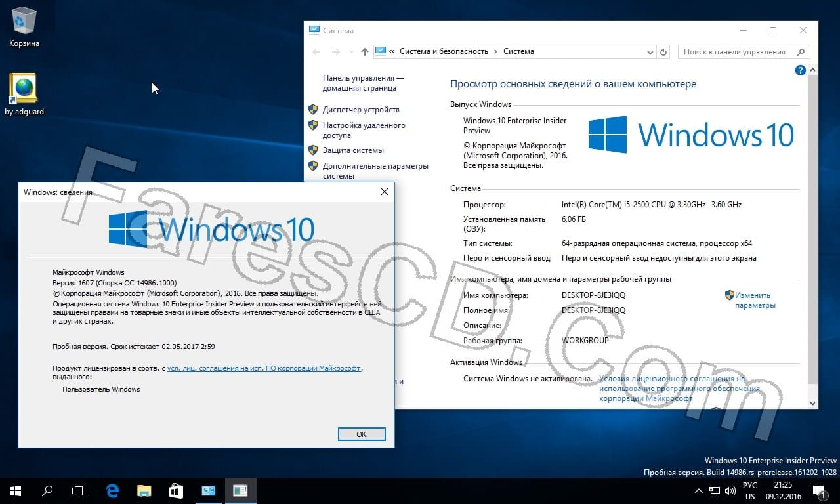Switch to winver taskbar button
This screenshot has width=840, height=504.
point(240,490)
